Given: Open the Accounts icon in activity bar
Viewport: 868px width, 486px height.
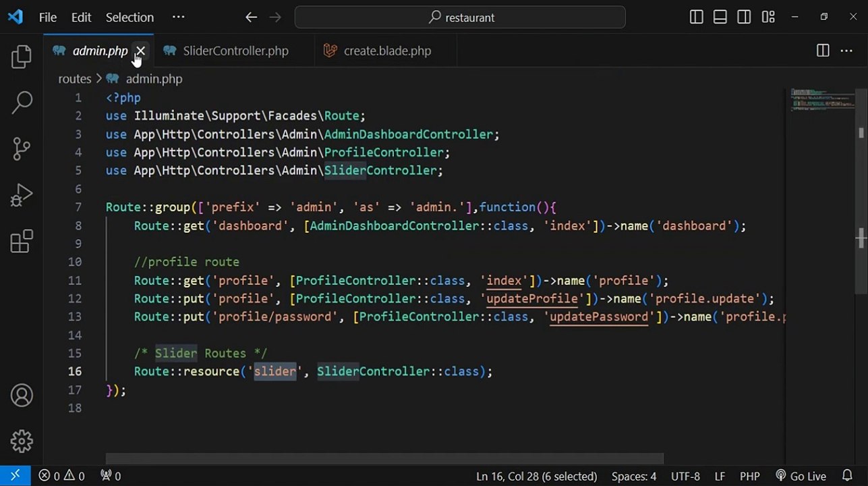Looking at the screenshot, I should (x=22, y=396).
